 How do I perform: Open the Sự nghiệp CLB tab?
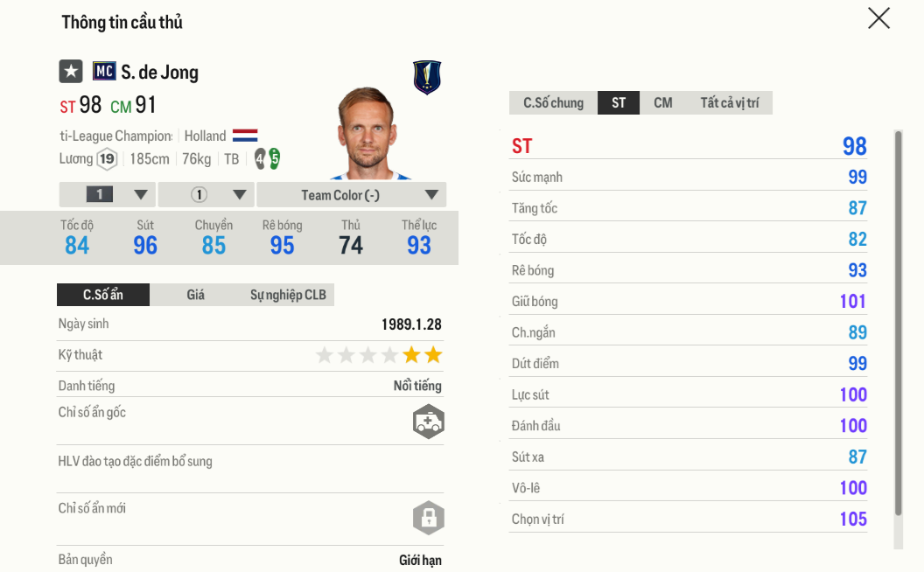tap(288, 295)
